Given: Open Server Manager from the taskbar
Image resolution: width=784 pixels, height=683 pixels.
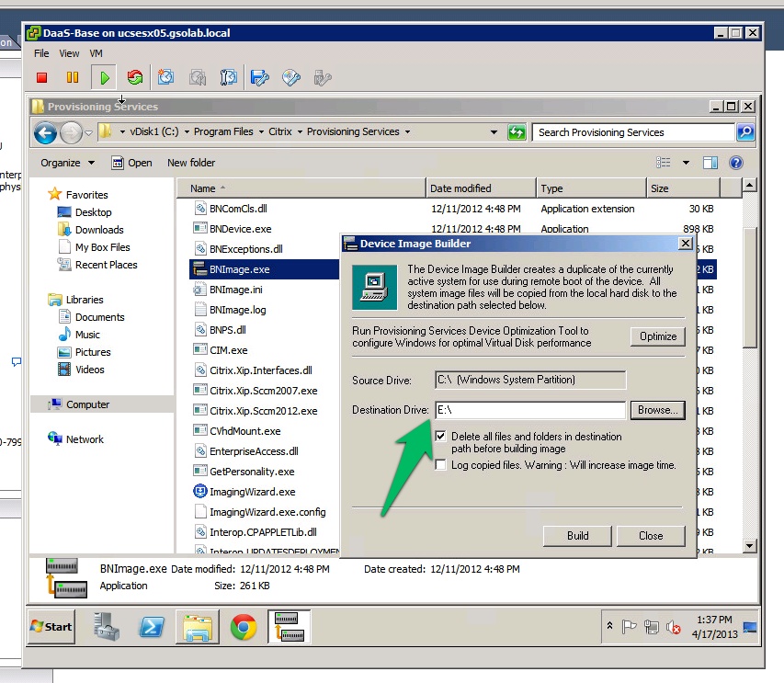Looking at the screenshot, I should [107, 627].
